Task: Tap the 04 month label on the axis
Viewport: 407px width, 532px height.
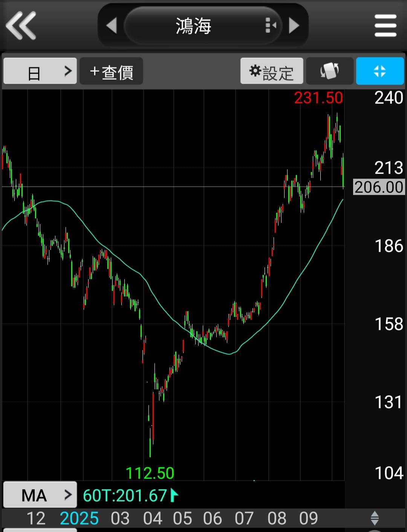Action: click(x=153, y=518)
